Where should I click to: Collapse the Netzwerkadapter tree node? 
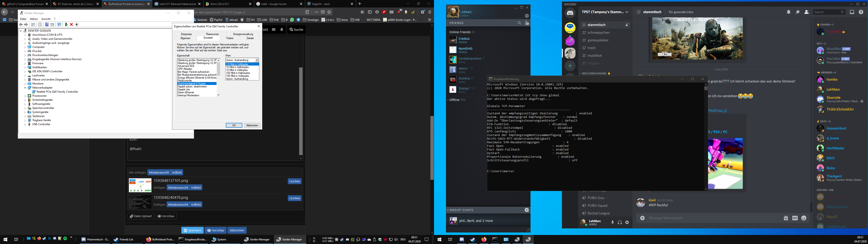[x=25, y=88]
